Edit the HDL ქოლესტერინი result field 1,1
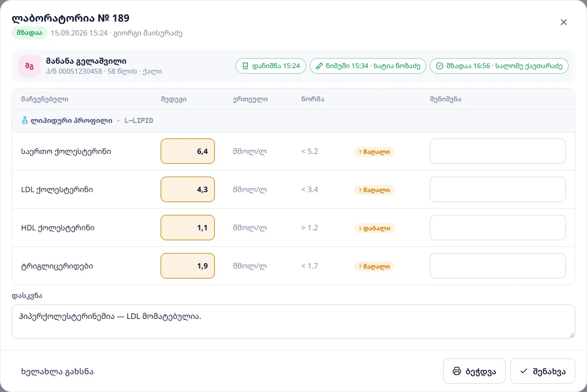 click(188, 228)
